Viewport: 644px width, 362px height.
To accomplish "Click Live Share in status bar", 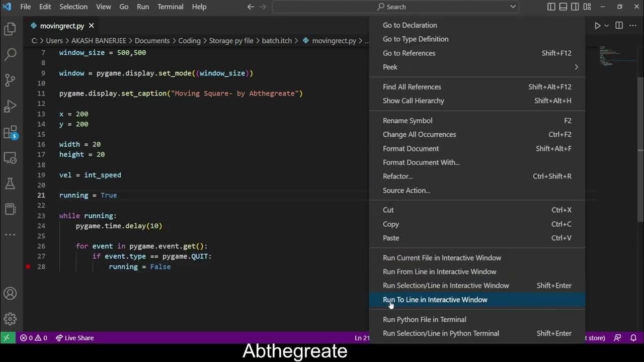I will (x=74, y=338).
